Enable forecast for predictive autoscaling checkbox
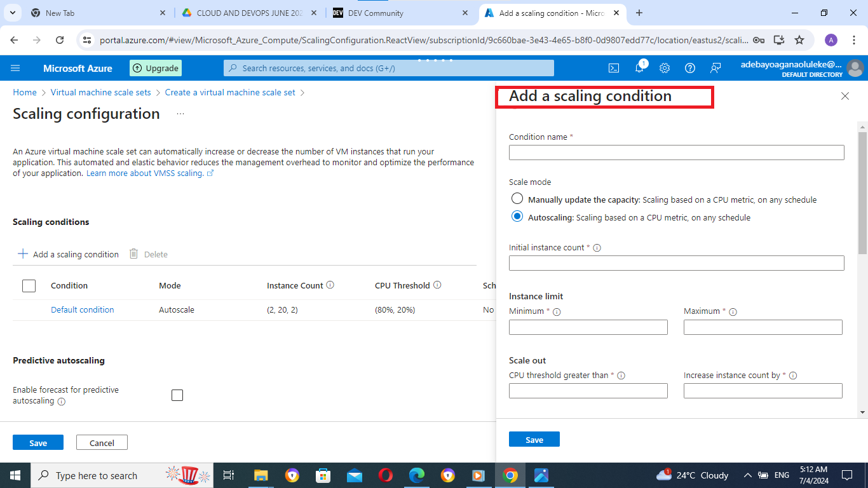The height and width of the screenshot is (488, 868). point(177,395)
